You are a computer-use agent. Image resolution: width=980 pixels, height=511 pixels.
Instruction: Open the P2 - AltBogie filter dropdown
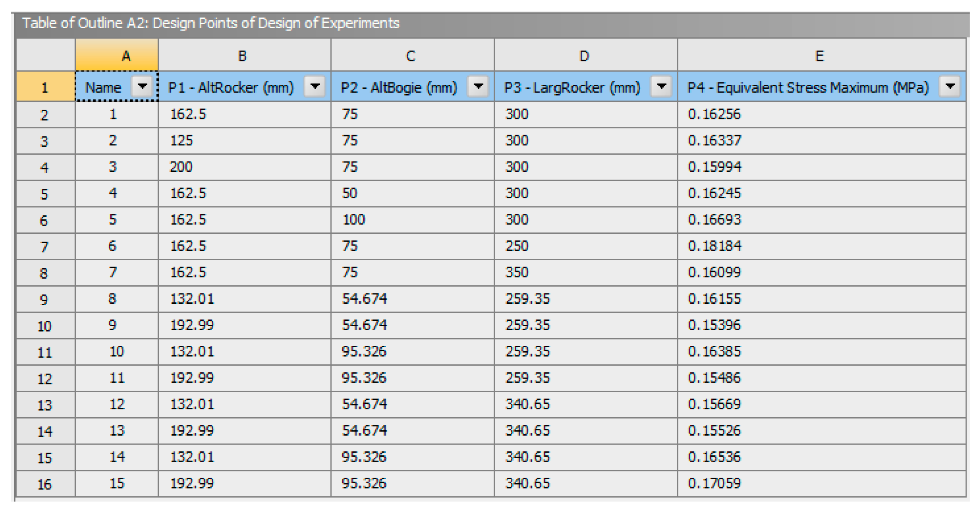pos(478,87)
